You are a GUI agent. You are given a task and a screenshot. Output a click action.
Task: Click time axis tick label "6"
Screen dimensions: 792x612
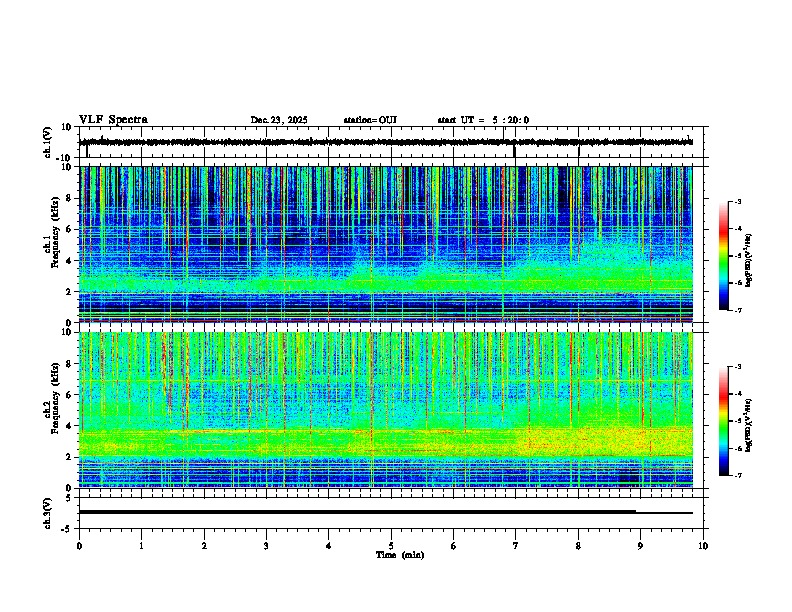click(x=454, y=546)
